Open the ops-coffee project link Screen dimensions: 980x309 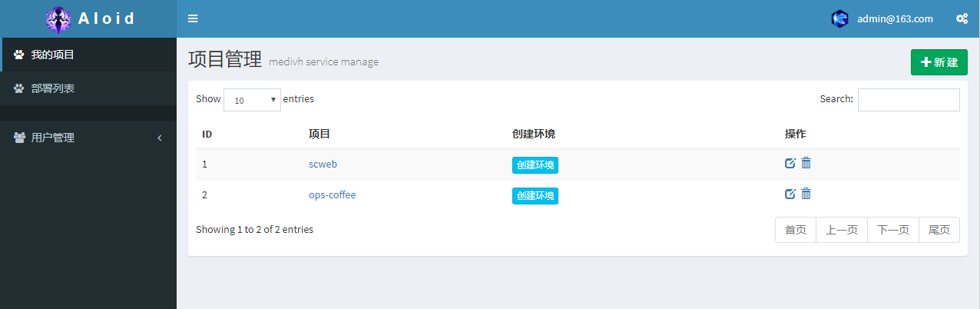pyautogui.click(x=332, y=194)
